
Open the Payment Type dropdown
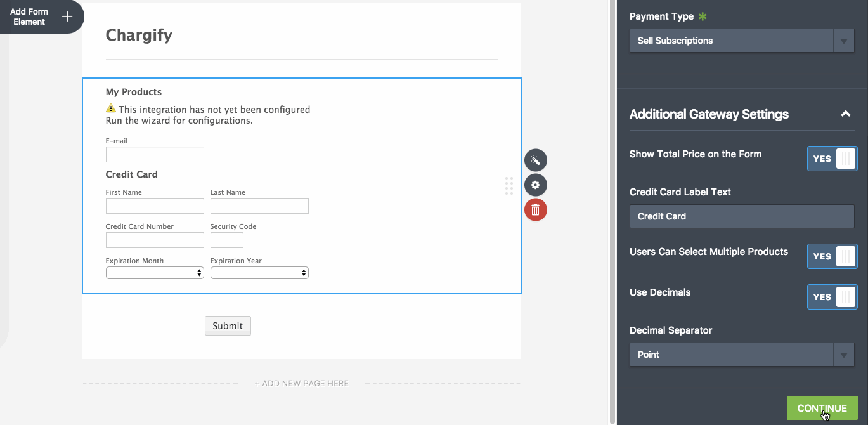(742, 41)
